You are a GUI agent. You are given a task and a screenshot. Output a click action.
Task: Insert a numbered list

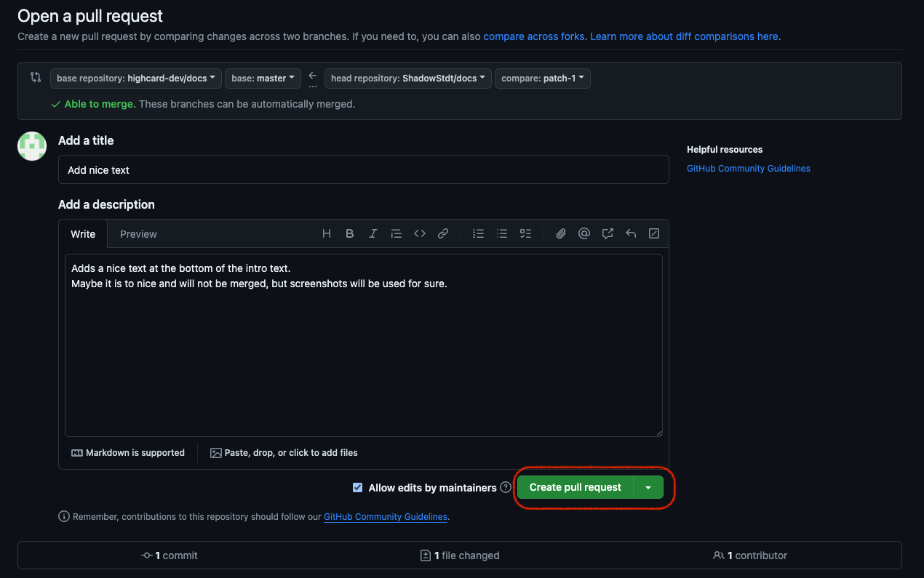point(478,233)
